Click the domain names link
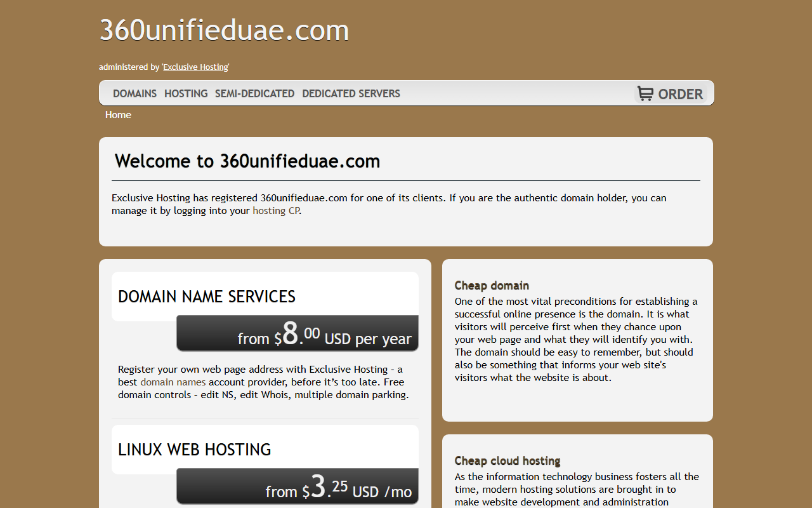The width and height of the screenshot is (812, 508). click(x=173, y=382)
